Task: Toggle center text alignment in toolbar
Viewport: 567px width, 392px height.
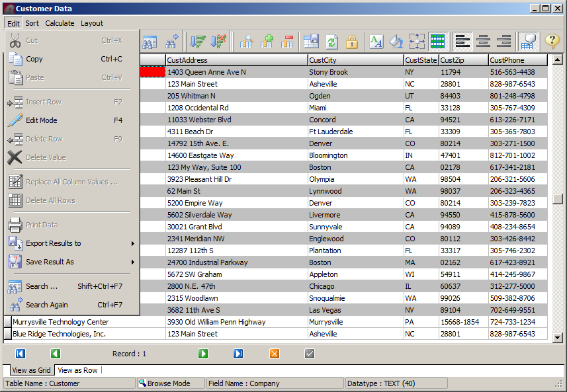Action: (484, 42)
